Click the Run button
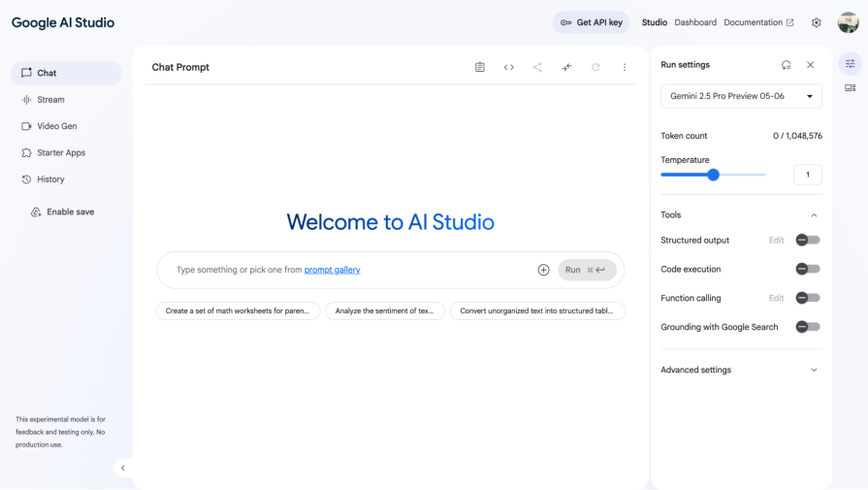The image size is (868, 490). tap(587, 270)
